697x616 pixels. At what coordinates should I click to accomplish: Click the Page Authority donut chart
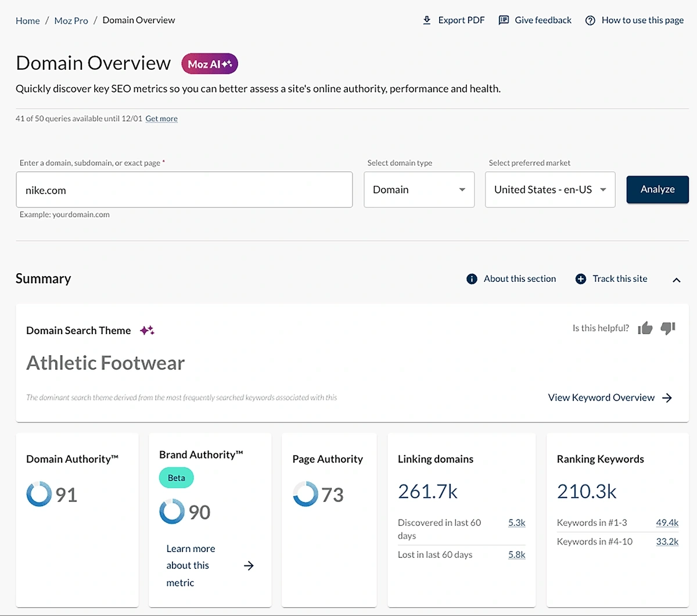(x=306, y=494)
